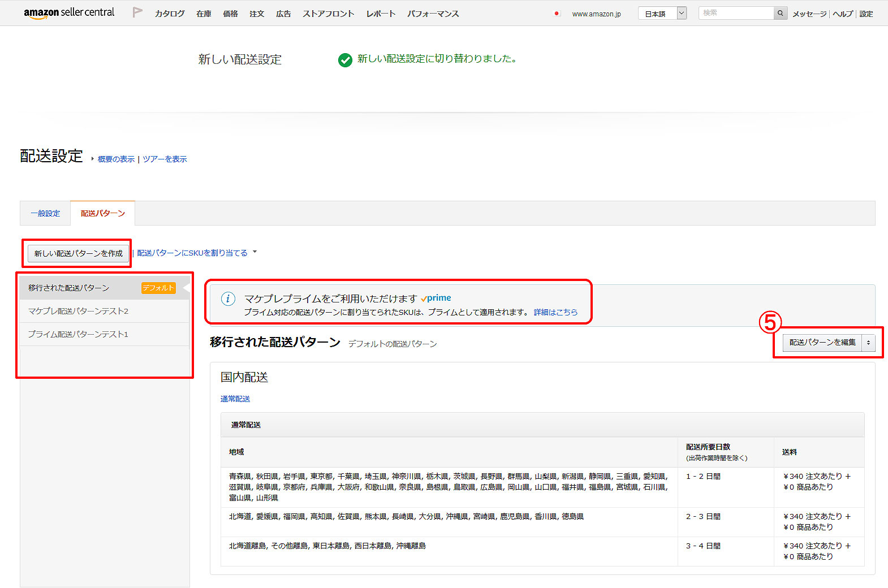This screenshot has width=888, height=588.
Task: Click in the 検索 search field
Action: coord(735,13)
